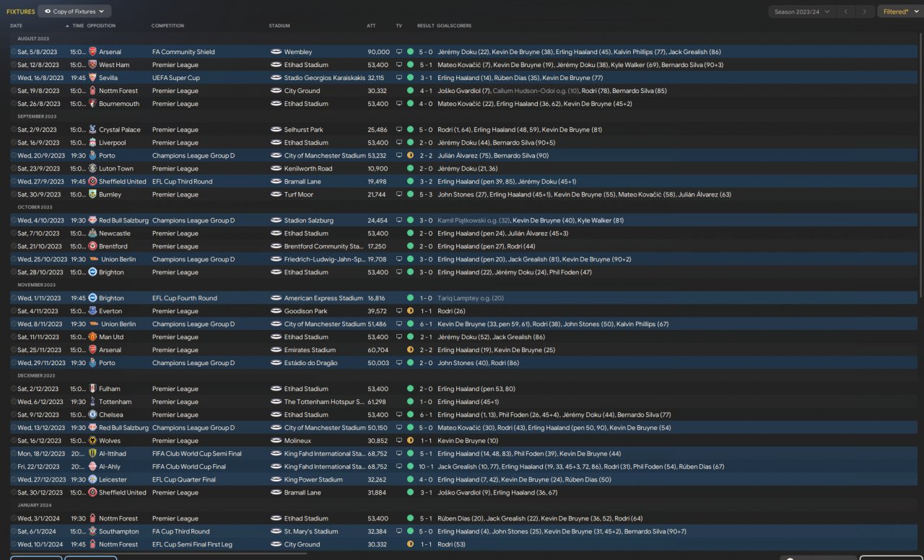Click the stadium icon beside Selhurst Park

click(x=276, y=130)
